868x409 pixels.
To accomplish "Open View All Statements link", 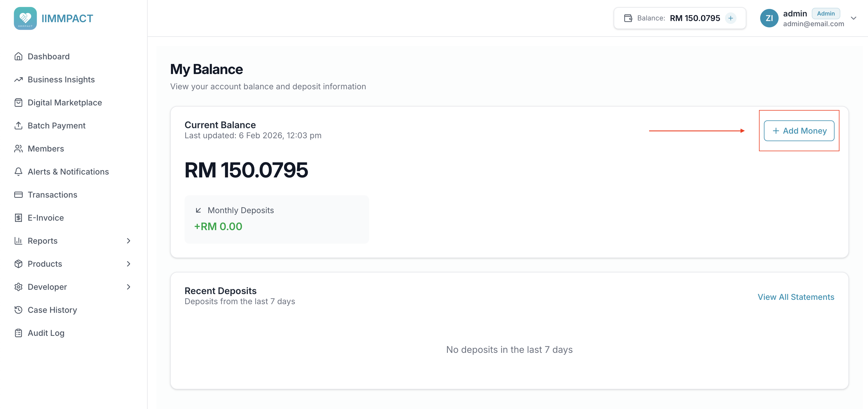I will coord(796,297).
